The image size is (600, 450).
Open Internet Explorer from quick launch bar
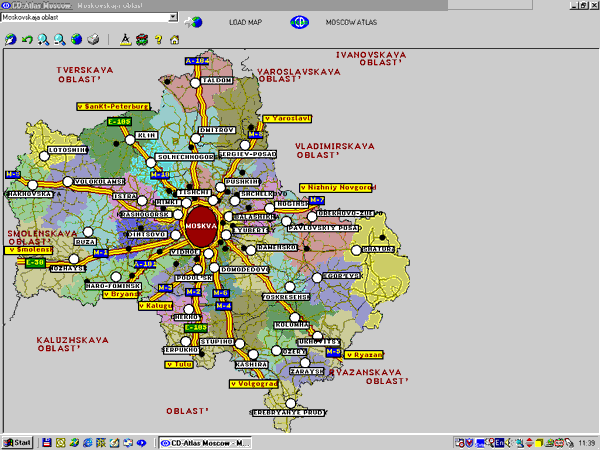coord(88,443)
